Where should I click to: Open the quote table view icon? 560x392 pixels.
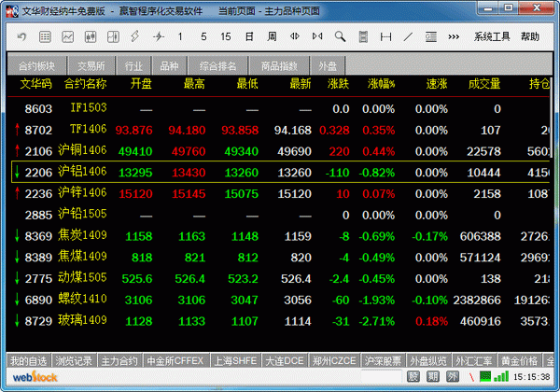pos(45,36)
